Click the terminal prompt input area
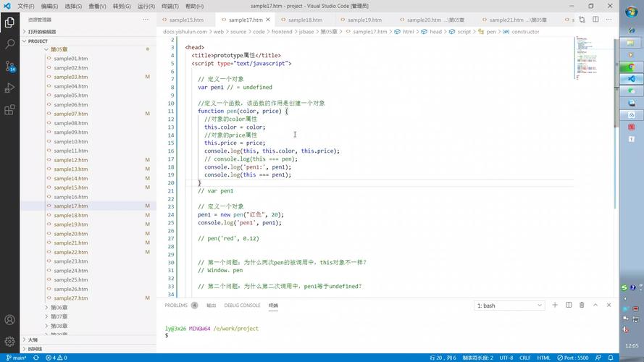Screen dimensions: 644x362 pos(386,335)
